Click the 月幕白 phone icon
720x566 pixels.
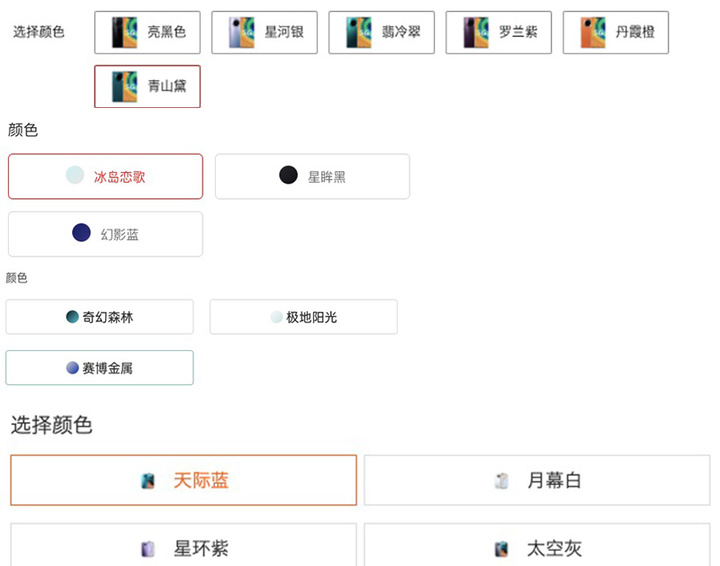point(502,481)
